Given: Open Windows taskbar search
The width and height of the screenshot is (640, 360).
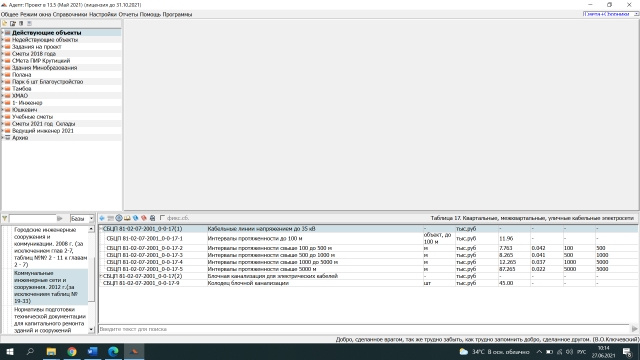Looking at the screenshot, I should coord(30,351).
